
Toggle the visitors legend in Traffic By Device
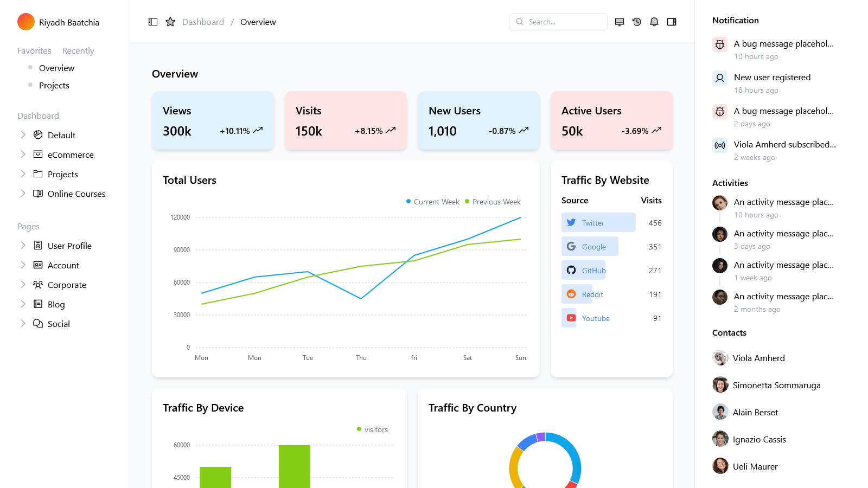(x=372, y=429)
